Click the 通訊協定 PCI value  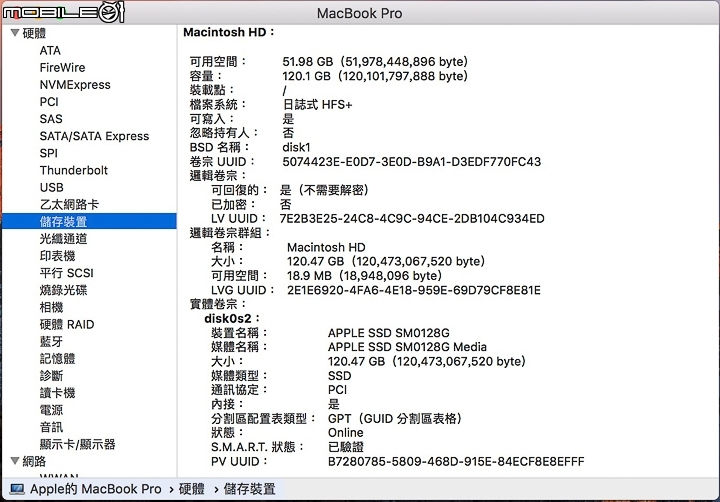(338, 390)
